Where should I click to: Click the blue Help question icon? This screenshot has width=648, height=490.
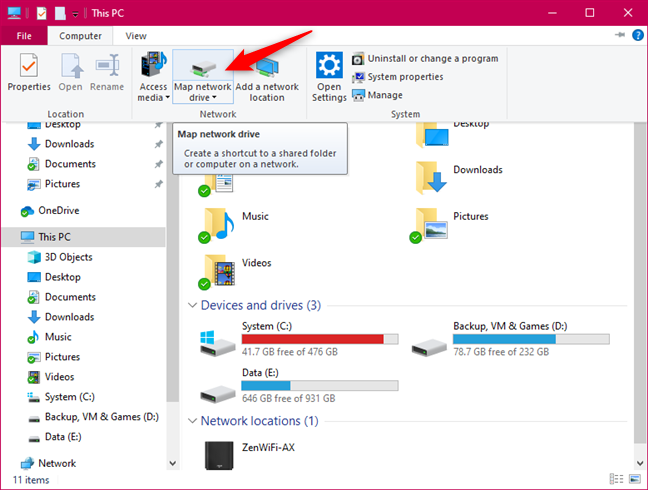638,35
